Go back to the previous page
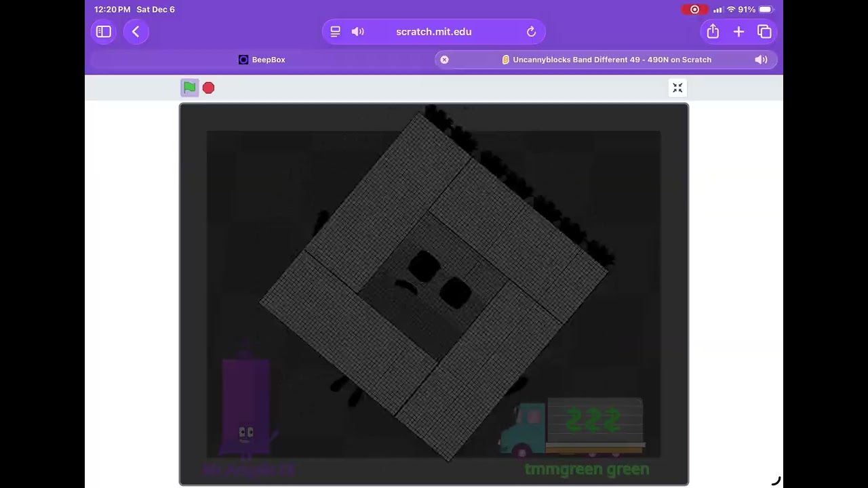This screenshot has width=868, height=488. pos(136,32)
